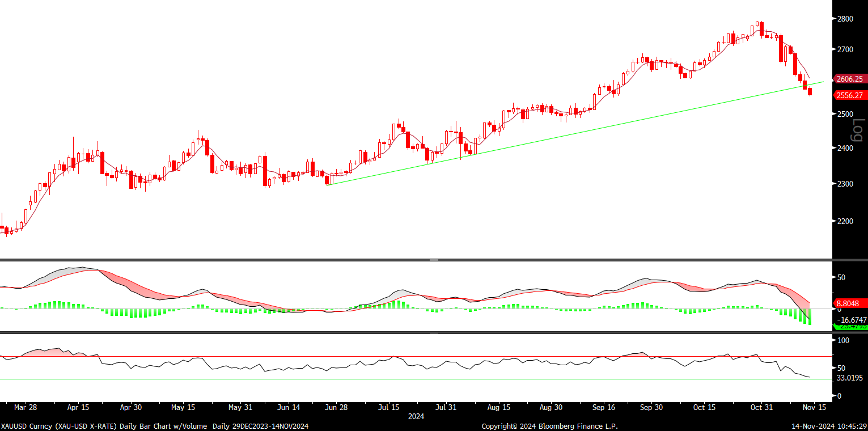Click the 14-Nov-2024 10:45:29 timestamp
This screenshot has height=431, width=868.
829,426
